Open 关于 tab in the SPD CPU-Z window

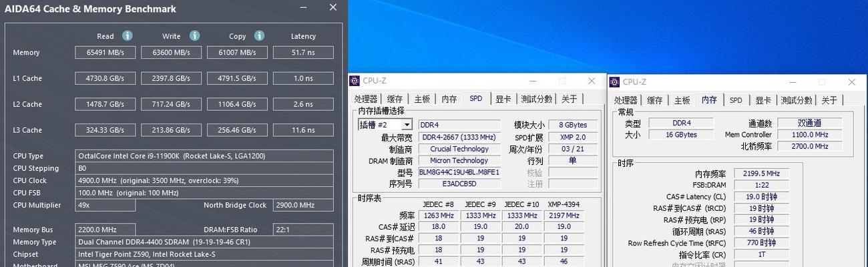coord(569,99)
